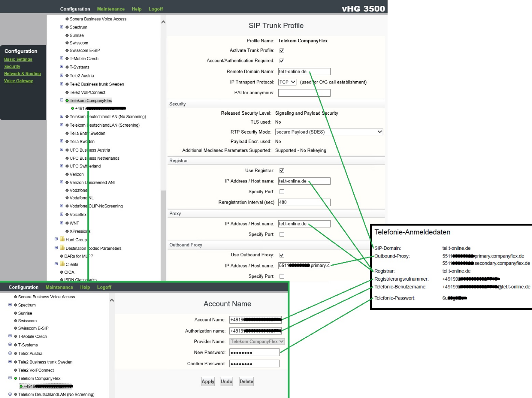
Task: Open the RTP Security Mode dropdown
Action: point(329,132)
